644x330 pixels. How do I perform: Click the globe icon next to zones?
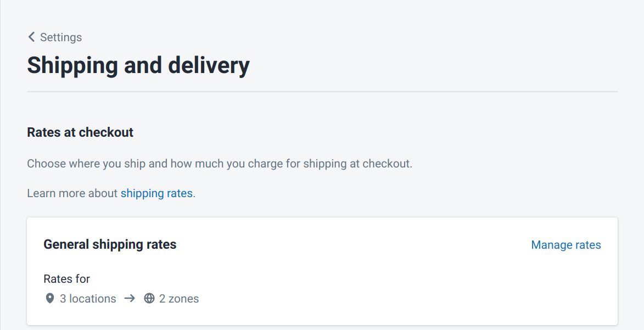[x=149, y=299]
